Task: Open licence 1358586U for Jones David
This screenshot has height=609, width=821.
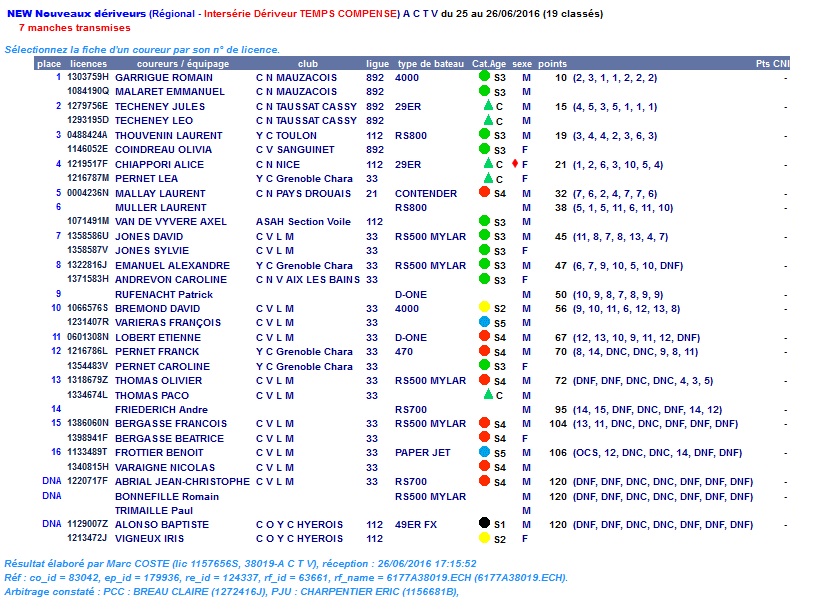Action: point(87,236)
